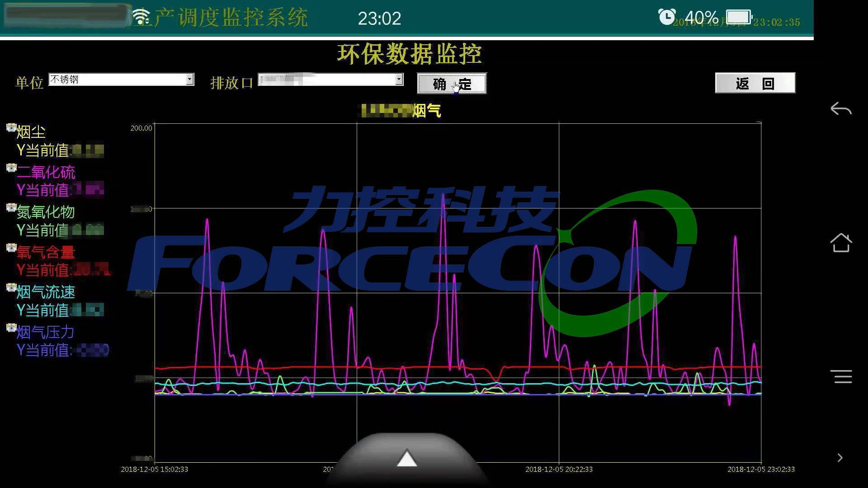Toggle the 氮氧化物 series eye icon
This screenshot has height=488, width=868.
tap(11, 208)
